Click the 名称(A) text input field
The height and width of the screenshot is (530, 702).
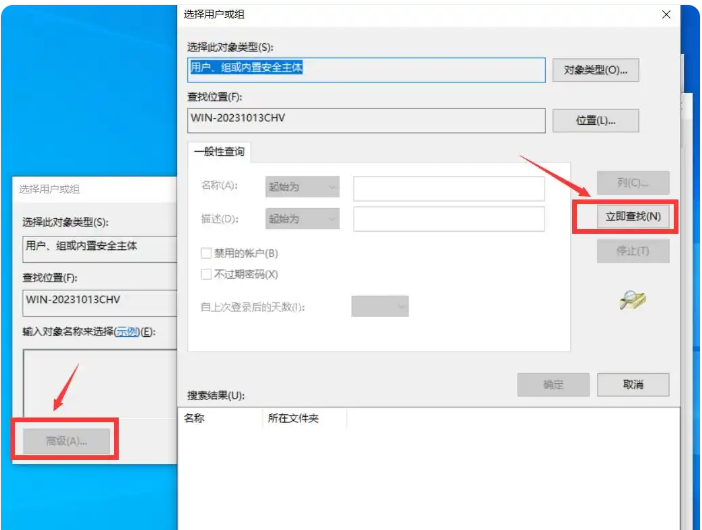449,188
